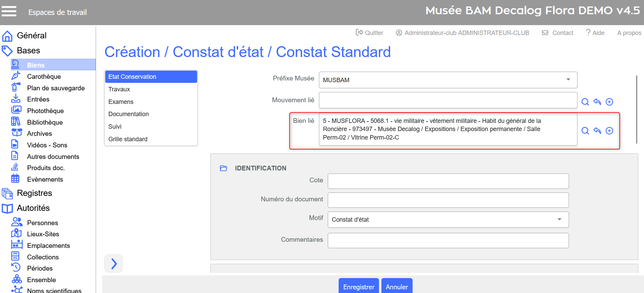Click the vertical scrollbar of the form
Image resolution: width=644 pixels, height=293 pixels.
coord(636,109)
